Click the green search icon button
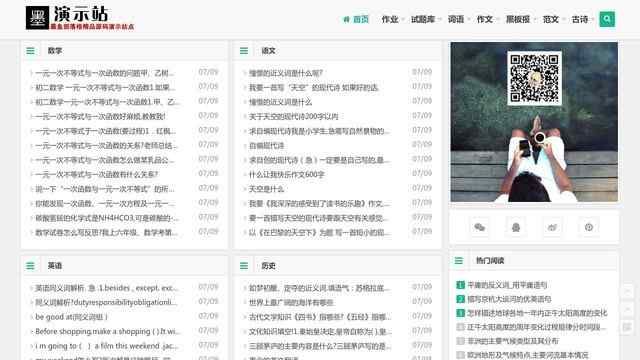640x360 pixels. tap(607, 19)
